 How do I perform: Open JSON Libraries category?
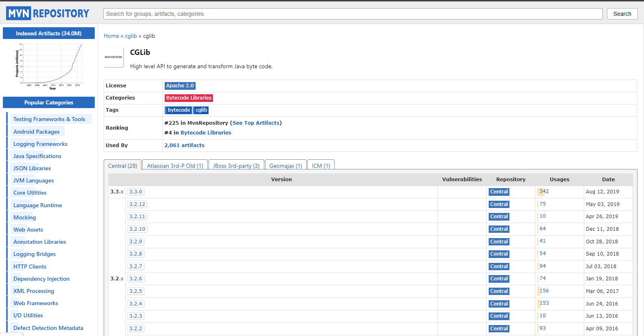(32, 168)
